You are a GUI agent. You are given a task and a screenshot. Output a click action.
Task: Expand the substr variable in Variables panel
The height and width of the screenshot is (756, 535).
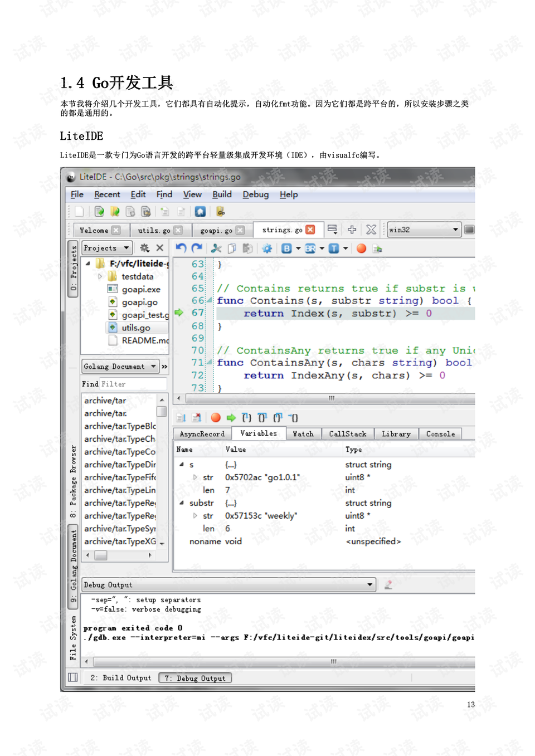click(181, 503)
